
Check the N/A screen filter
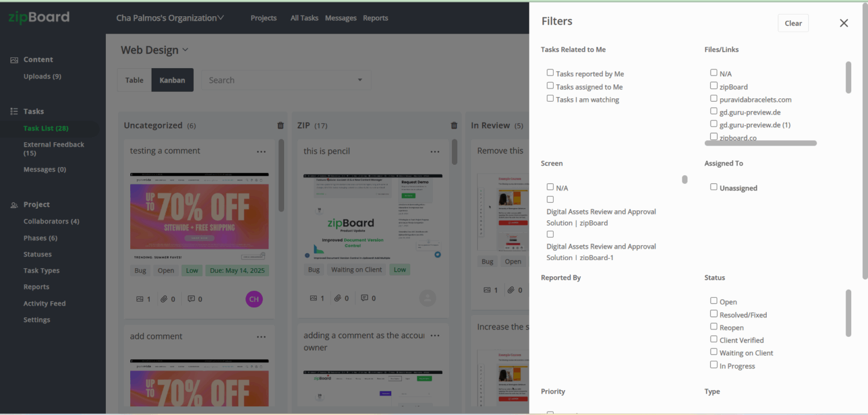point(550,187)
